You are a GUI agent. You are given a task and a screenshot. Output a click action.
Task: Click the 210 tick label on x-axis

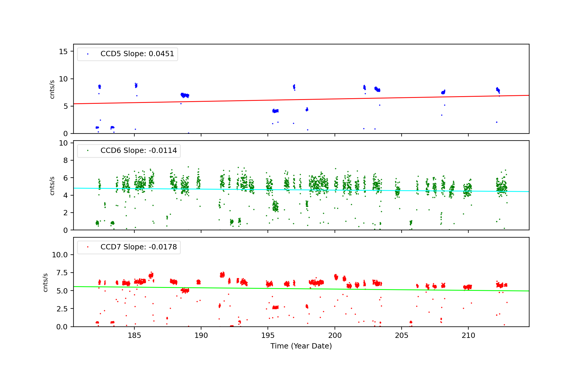pyautogui.click(x=468, y=336)
